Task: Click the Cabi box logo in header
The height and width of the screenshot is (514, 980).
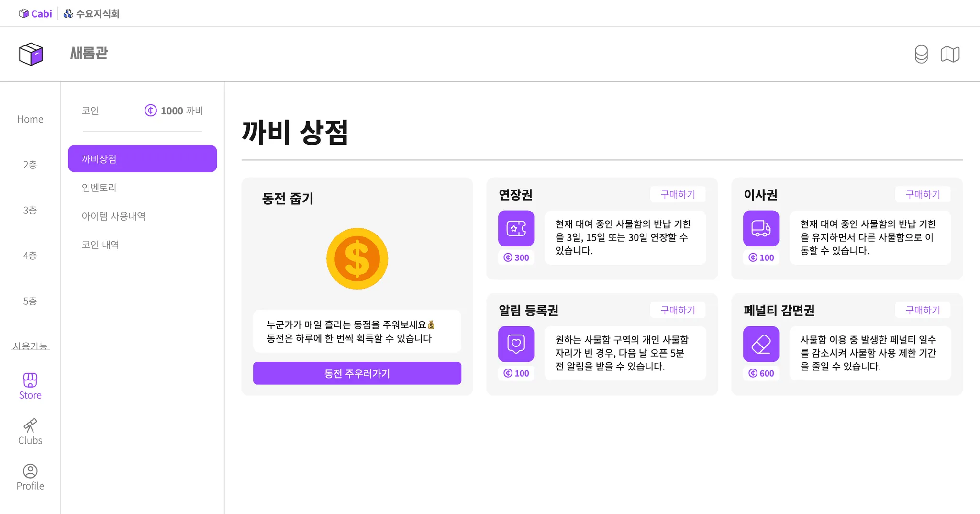Action: coord(31,54)
